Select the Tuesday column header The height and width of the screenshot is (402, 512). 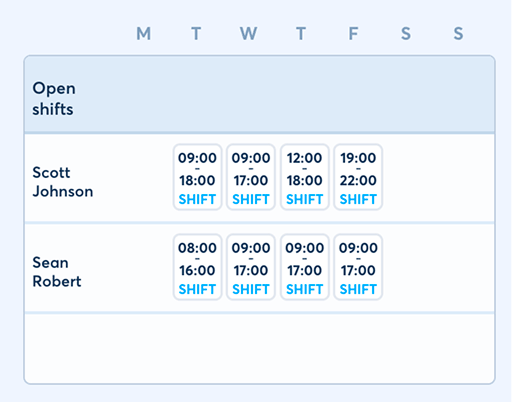[196, 34]
